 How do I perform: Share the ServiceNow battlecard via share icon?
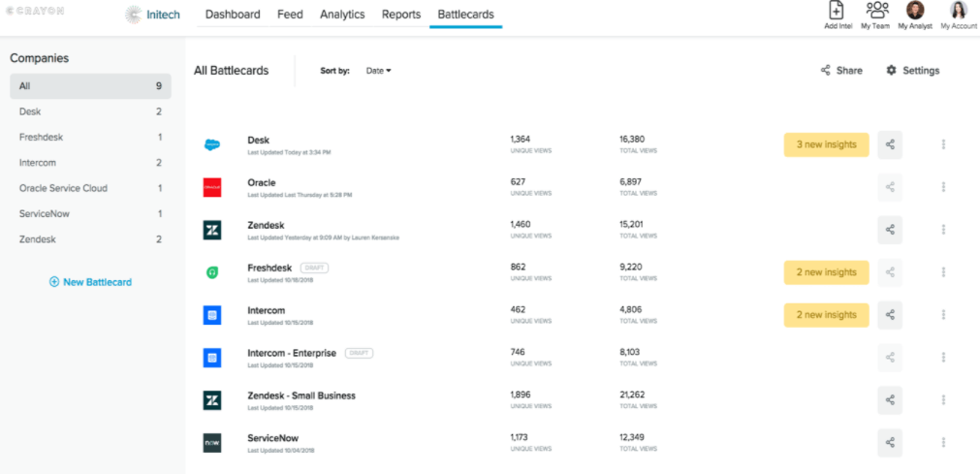(890, 442)
